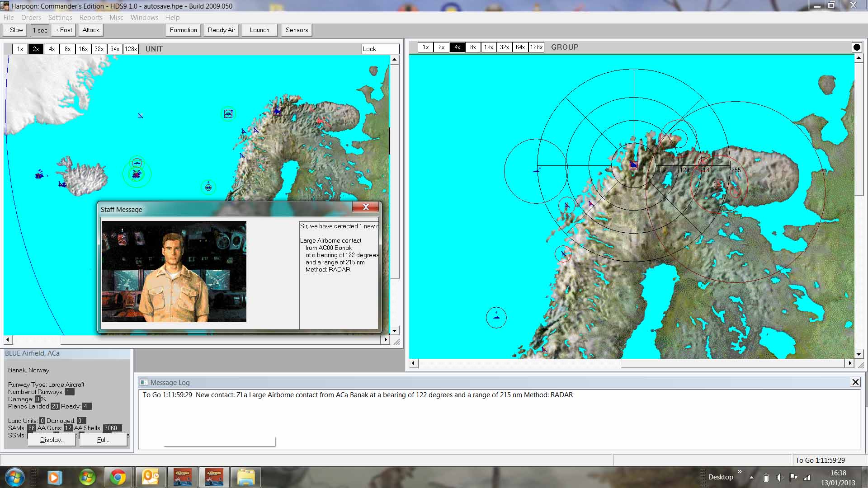Expand hidden system tray icons arrow
The height and width of the screenshot is (488, 868).
pos(751,477)
